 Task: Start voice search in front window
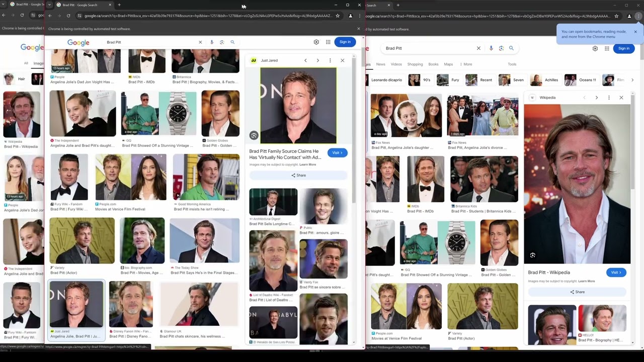pyautogui.click(x=212, y=42)
